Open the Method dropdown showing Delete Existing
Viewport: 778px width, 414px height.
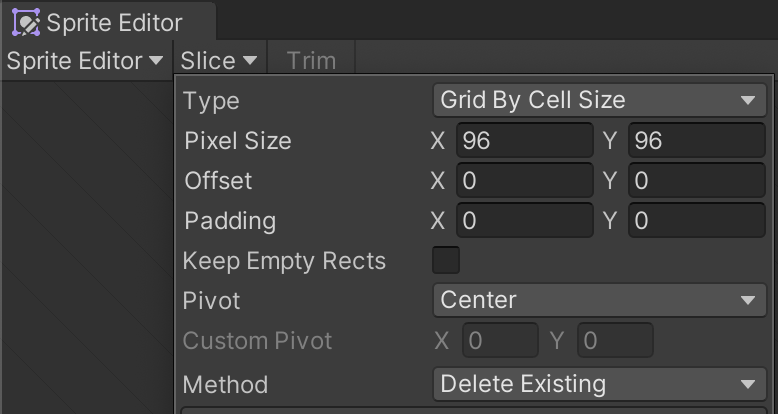[600, 384]
